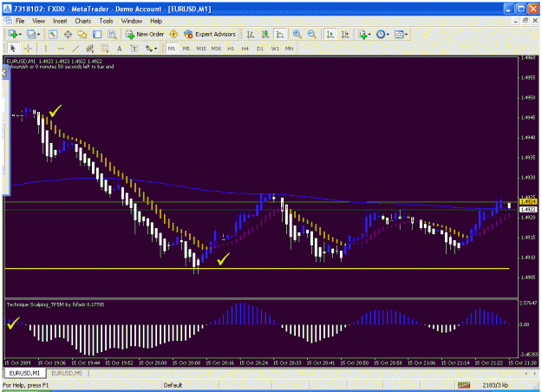542x392 pixels.
Task: Toggle the D1 timeframe button
Action: [260, 49]
